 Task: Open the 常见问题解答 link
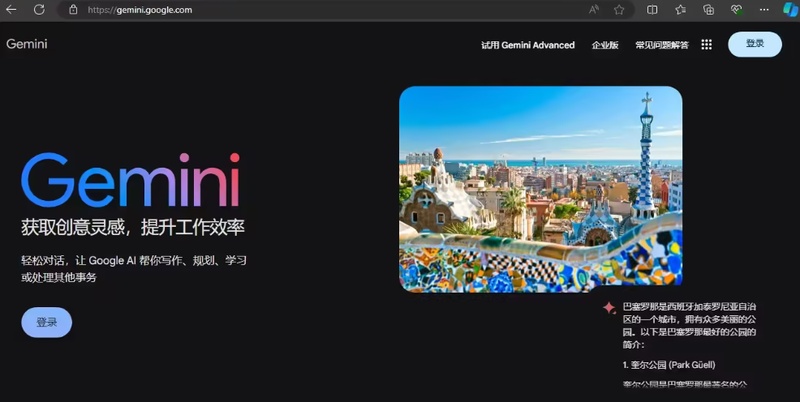(x=662, y=45)
